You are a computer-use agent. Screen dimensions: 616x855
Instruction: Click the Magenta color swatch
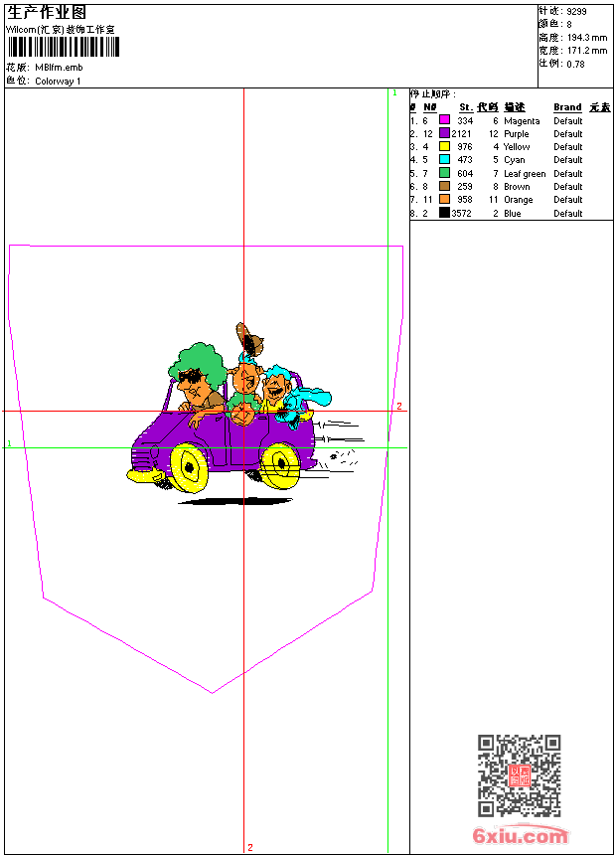[444, 120]
